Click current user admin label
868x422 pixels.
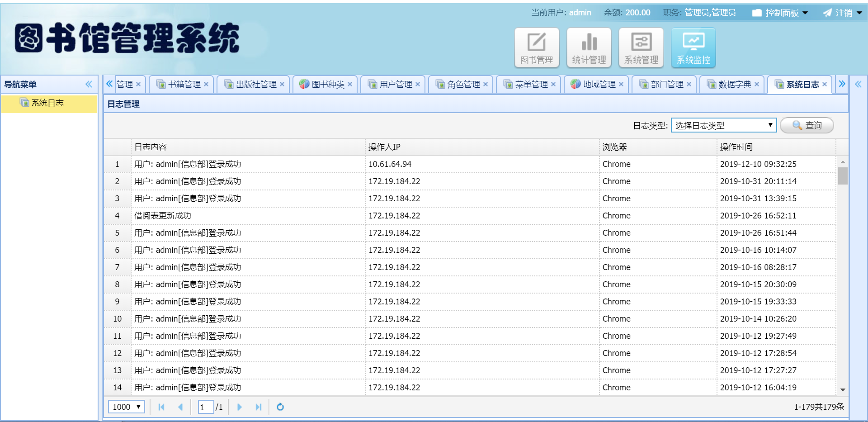coord(580,13)
